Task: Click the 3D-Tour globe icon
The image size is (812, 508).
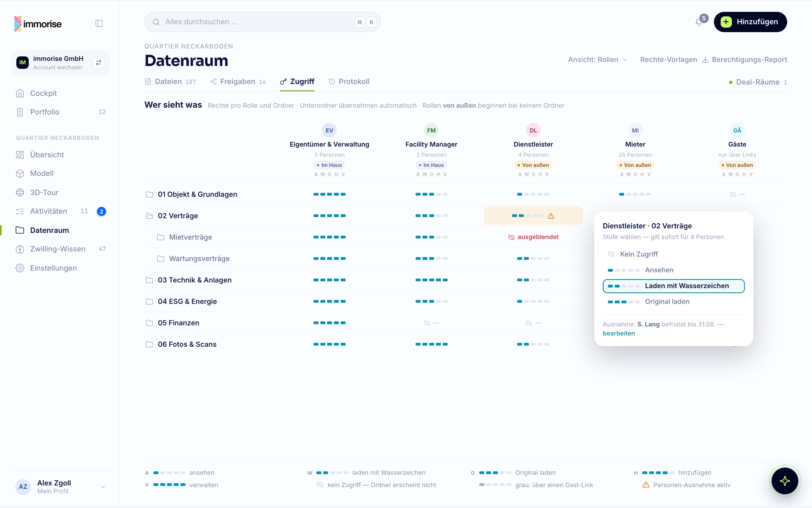Action: pyautogui.click(x=20, y=193)
